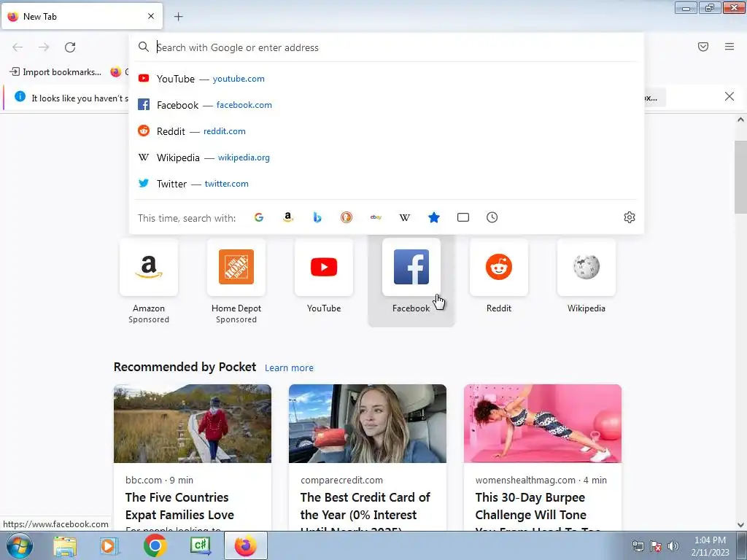
Task: Open a new tab with plus button
Action: (179, 17)
